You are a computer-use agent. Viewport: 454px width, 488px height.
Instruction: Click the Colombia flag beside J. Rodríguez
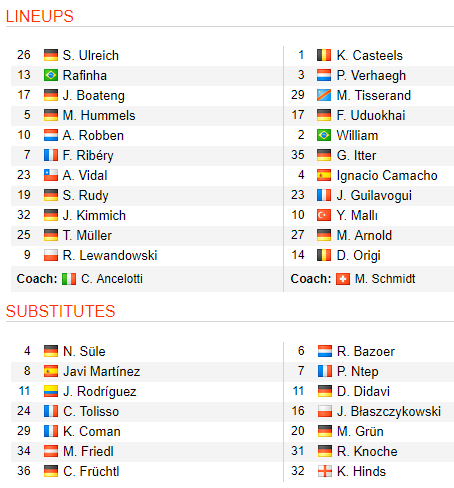click(x=51, y=391)
